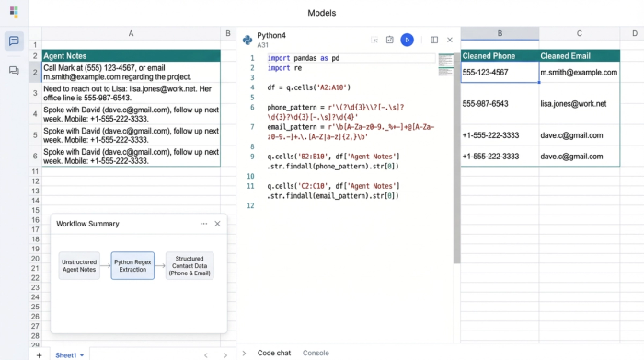The image size is (644, 360).
Task: Click the Python logo icon in code editor
Action: click(247, 40)
